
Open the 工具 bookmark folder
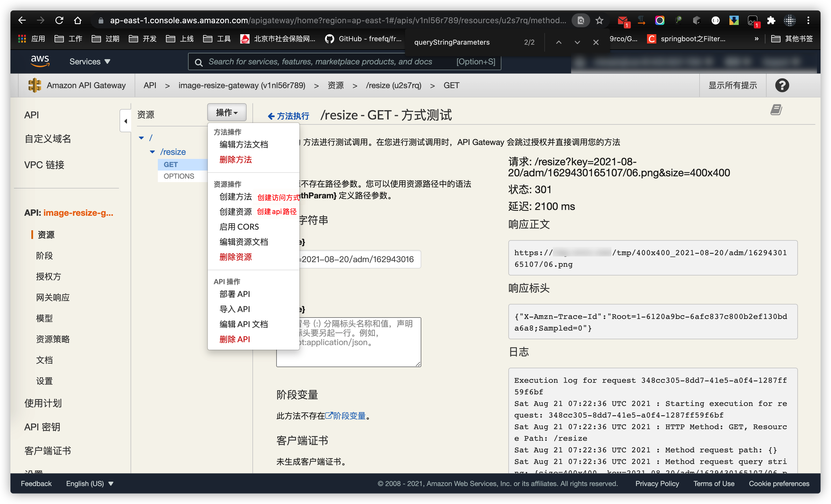(x=217, y=39)
